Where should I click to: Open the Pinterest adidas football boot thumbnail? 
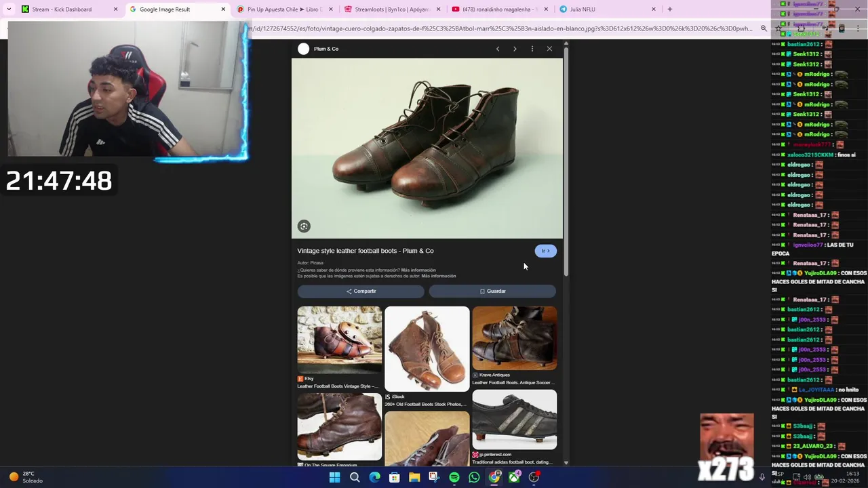[515, 420]
